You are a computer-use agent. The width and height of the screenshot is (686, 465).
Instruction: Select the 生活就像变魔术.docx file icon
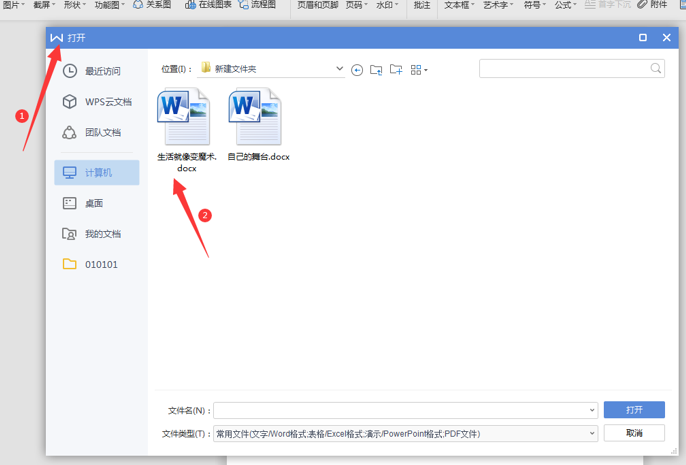(184, 116)
